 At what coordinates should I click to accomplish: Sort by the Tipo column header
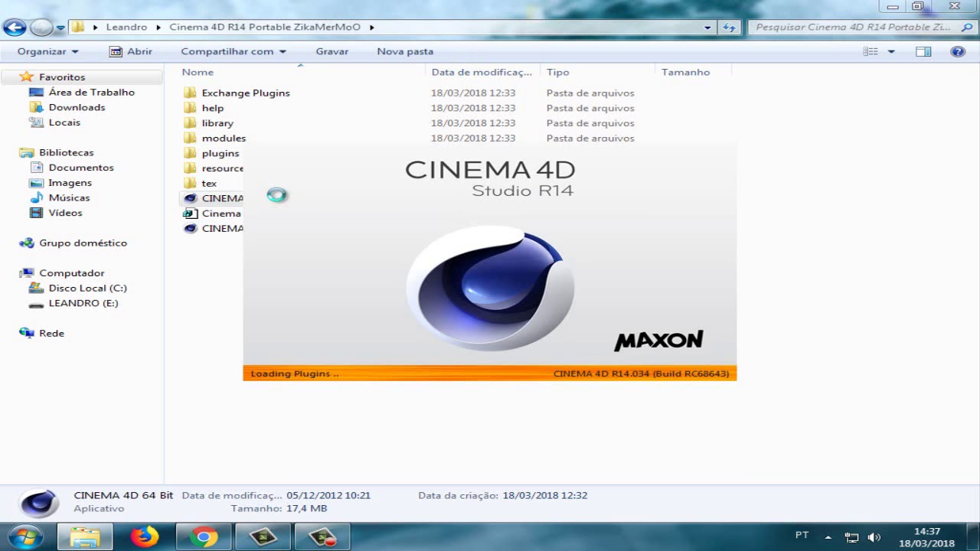[x=597, y=72]
